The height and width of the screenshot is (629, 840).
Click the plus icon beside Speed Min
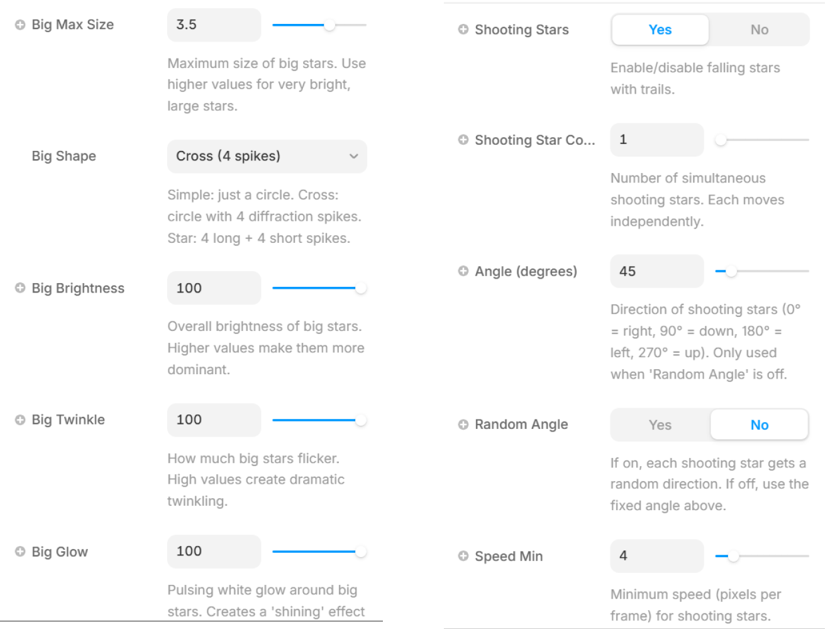[x=463, y=556]
